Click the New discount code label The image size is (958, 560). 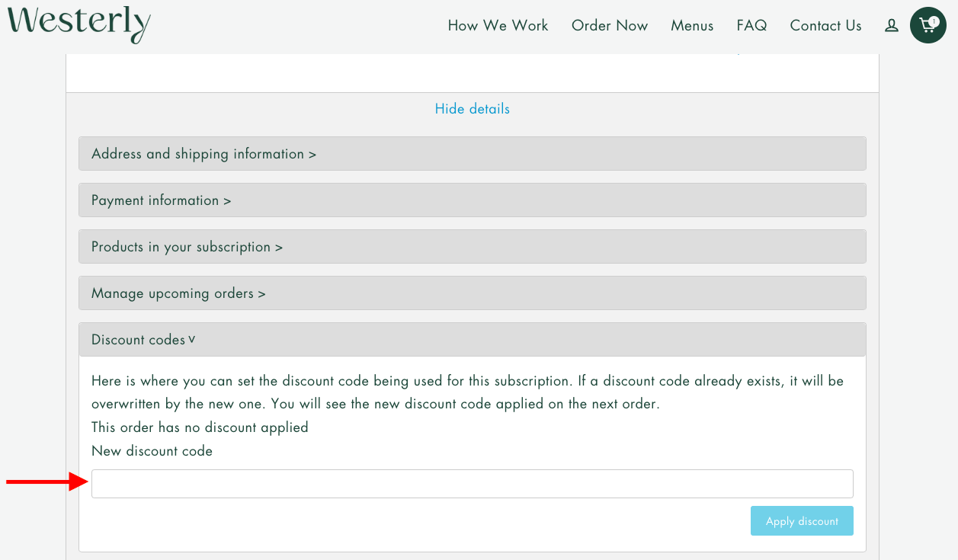152,450
